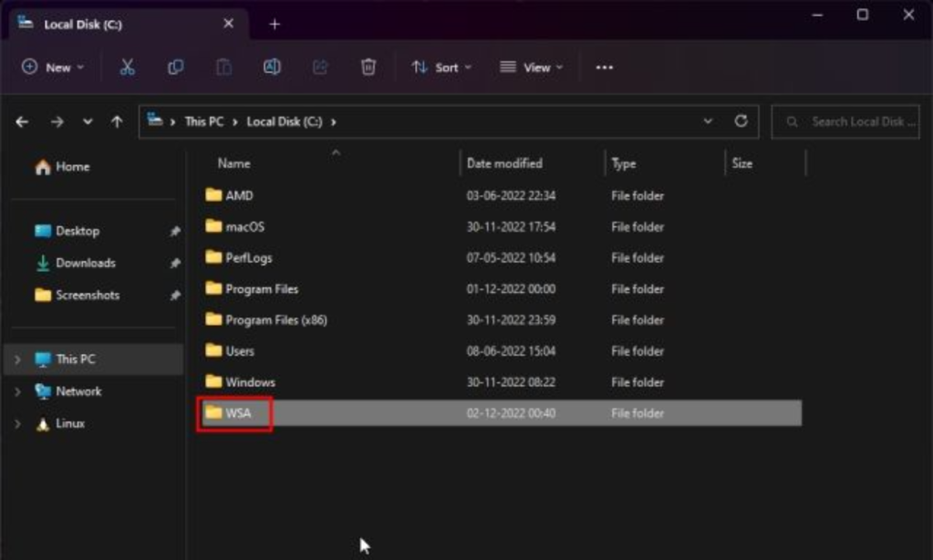Click the Copy icon in toolbar
The image size is (933, 560).
click(175, 67)
